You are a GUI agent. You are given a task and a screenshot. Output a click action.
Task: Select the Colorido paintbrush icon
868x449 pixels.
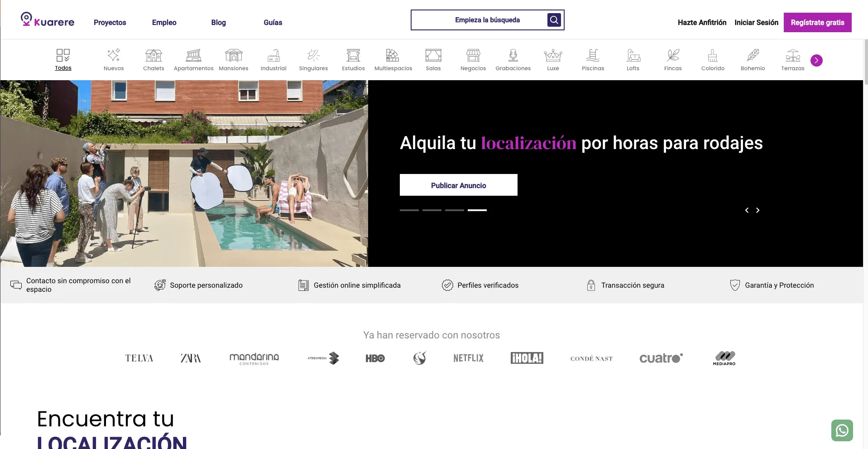tap(713, 55)
